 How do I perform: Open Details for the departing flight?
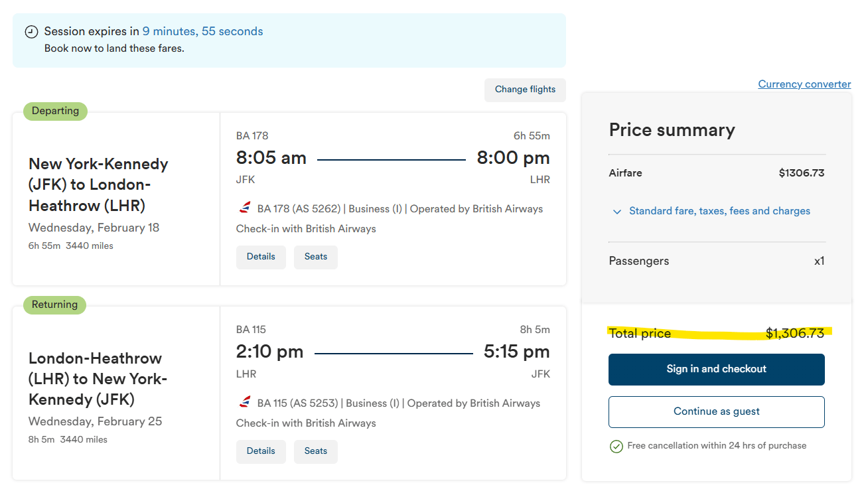261,257
